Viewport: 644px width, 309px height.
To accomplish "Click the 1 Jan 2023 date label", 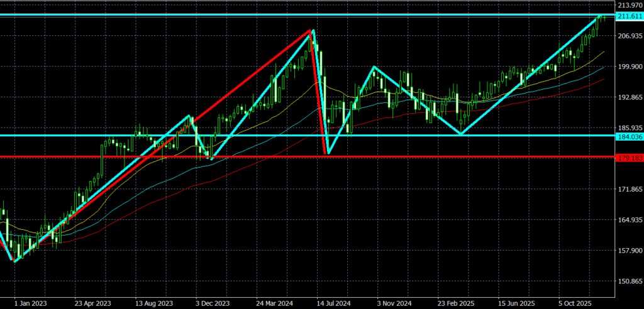I will [31, 302].
